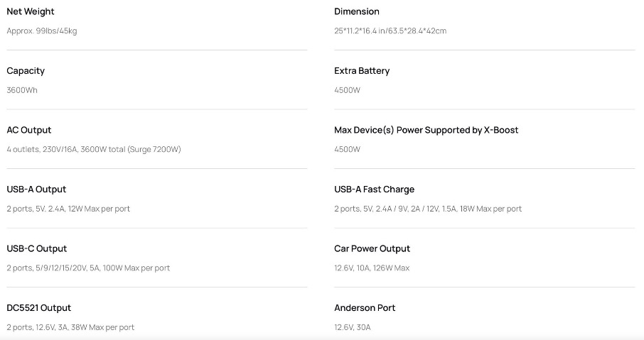Select the 4500W value under X-Boost
Screen dimensions: 644x340
click(x=347, y=149)
